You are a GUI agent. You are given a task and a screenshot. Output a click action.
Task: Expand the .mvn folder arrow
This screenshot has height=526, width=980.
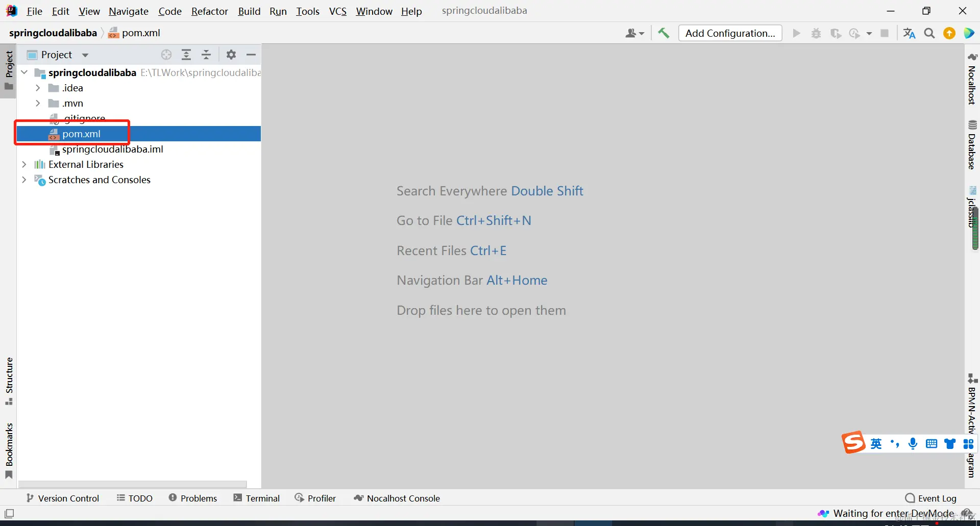coord(37,103)
